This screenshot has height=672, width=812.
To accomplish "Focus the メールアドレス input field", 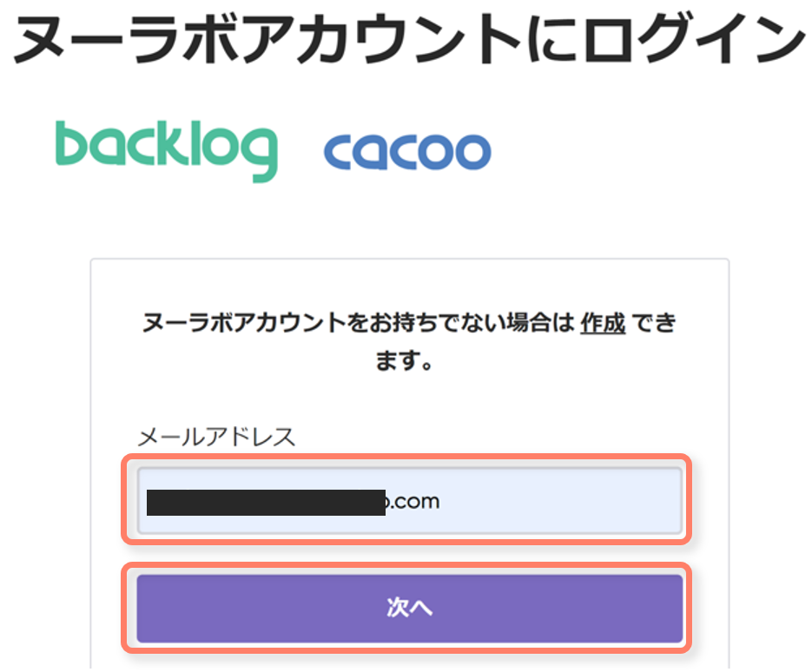I will pos(408,501).
